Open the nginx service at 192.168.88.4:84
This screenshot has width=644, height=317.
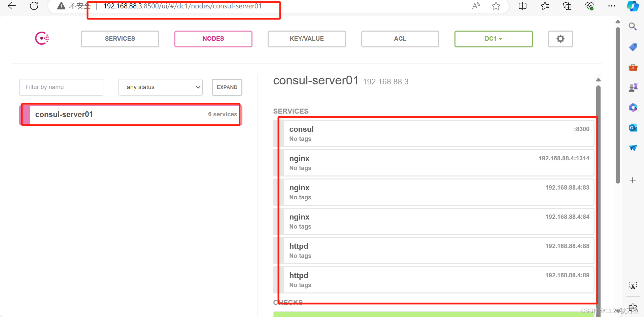click(434, 221)
